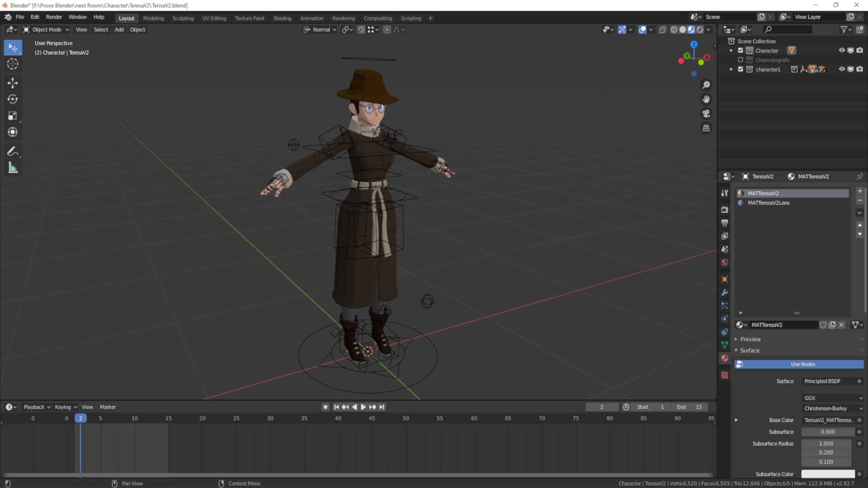Open the Add menu in viewport header
Viewport: 868px width, 488px height.
pyautogui.click(x=119, y=30)
